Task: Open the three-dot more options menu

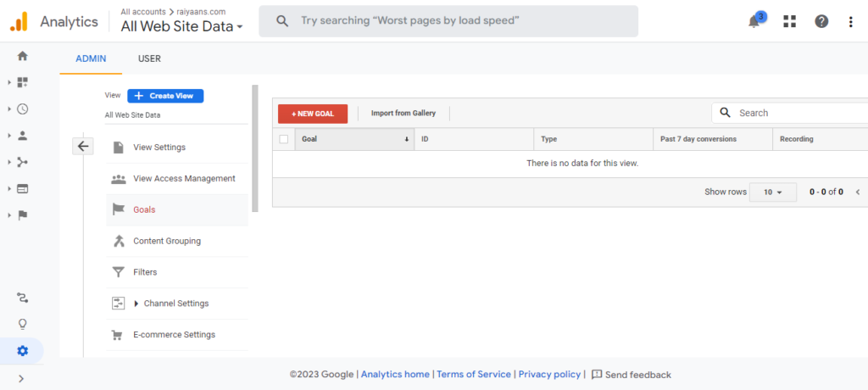Action: coord(850,21)
